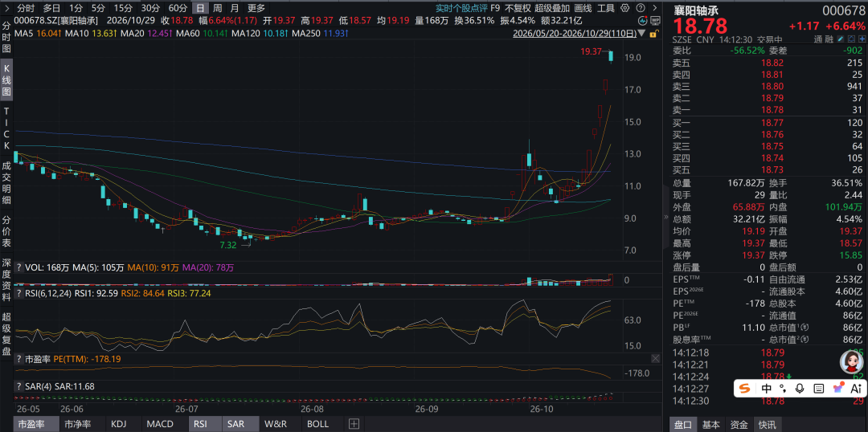Open the 超级复盘 sidebar view
This screenshot has height=432, width=868.
pyautogui.click(x=6, y=334)
